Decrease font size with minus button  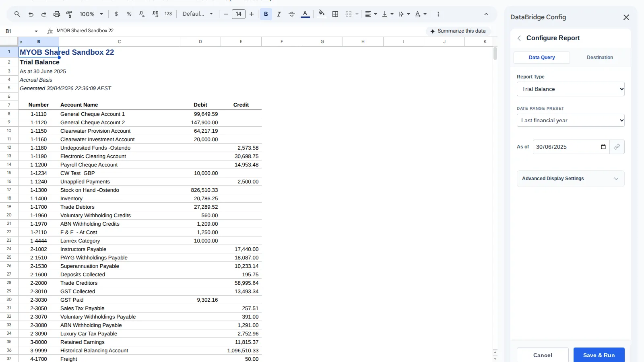tap(226, 14)
